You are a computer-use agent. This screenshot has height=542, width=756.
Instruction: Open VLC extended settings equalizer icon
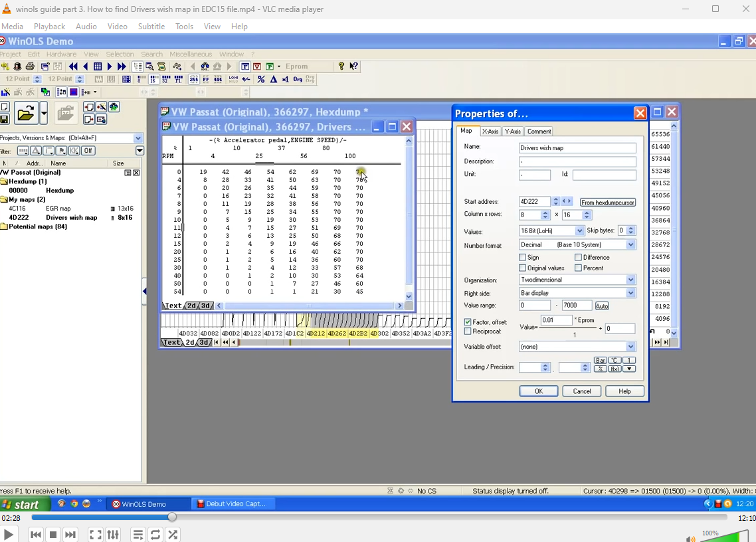coord(113,534)
